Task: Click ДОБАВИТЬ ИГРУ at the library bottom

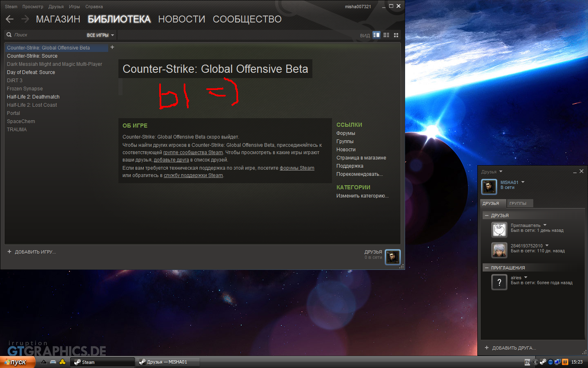Action: pos(31,252)
